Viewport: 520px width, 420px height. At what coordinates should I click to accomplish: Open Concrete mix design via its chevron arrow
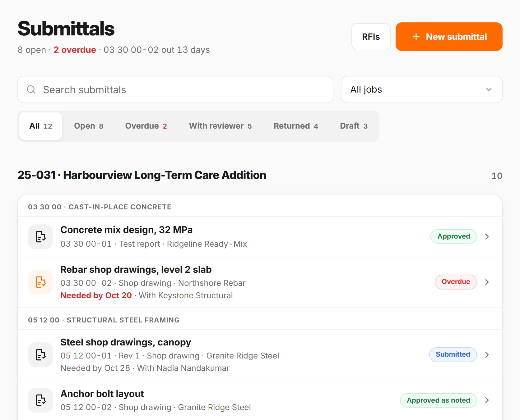click(x=487, y=237)
